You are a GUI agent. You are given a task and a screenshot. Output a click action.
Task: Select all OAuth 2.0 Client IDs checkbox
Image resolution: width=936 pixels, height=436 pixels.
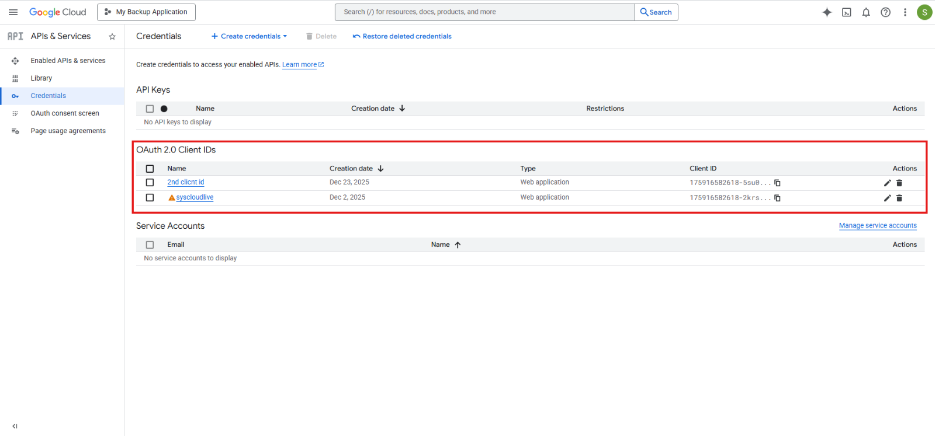click(150, 169)
